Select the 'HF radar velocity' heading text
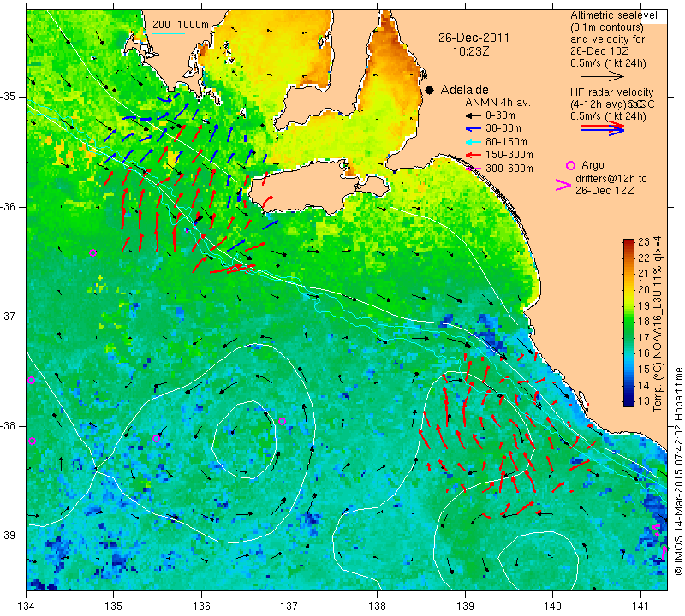685x616 pixels. tap(612, 92)
